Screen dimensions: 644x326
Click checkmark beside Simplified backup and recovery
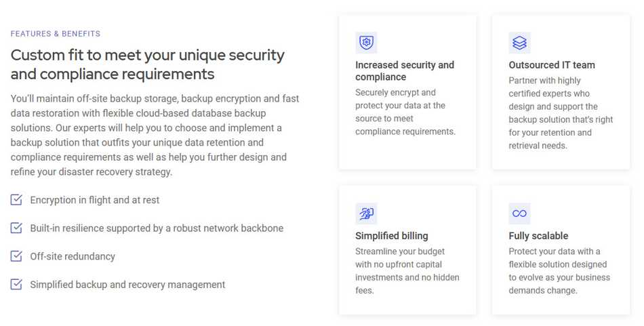click(x=16, y=284)
